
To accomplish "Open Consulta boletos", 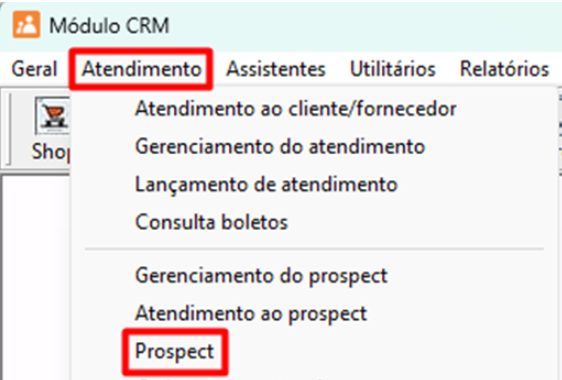I will coord(211,222).
